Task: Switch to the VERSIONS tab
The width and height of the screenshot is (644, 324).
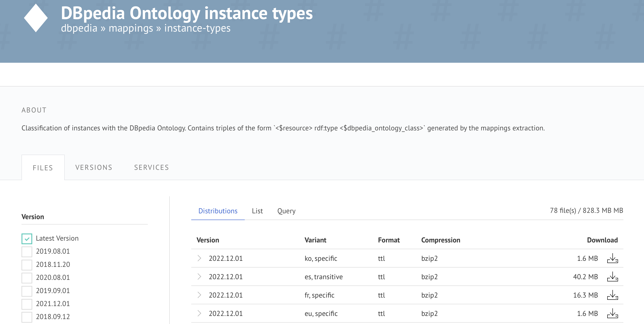Action: pyautogui.click(x=94, y=167)
